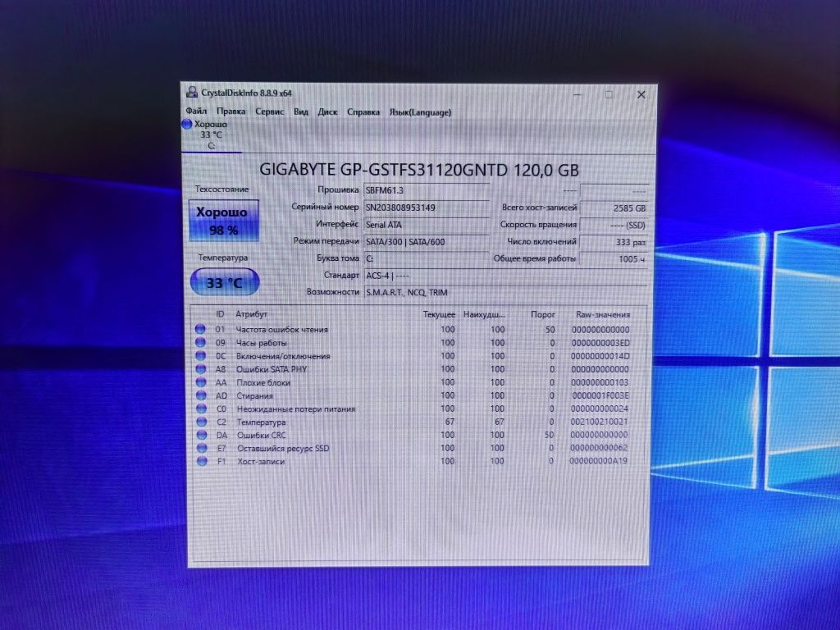
Task: Open the Вид menu
Action: point(300,112)
